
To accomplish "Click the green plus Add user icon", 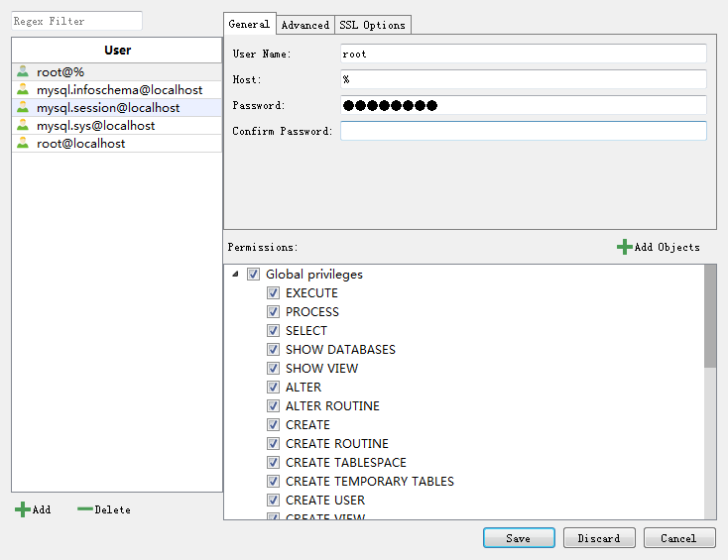I will (23, 509).
